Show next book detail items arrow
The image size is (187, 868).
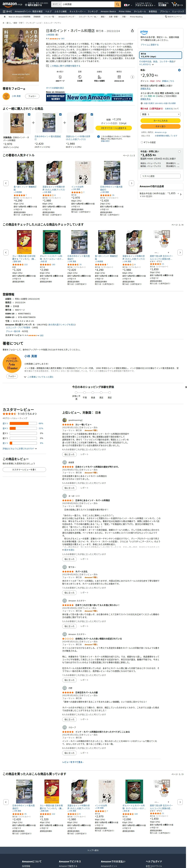132,77
